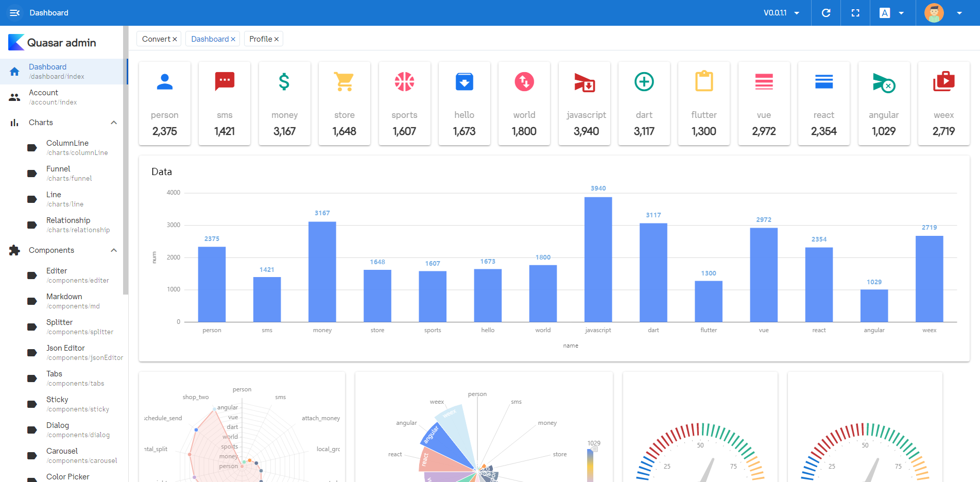Image resolution: width=980 pixels, height=482 pixels.
Task: Switch to the Profile tab
Action: pyautogui.click(x=261, y=39)
